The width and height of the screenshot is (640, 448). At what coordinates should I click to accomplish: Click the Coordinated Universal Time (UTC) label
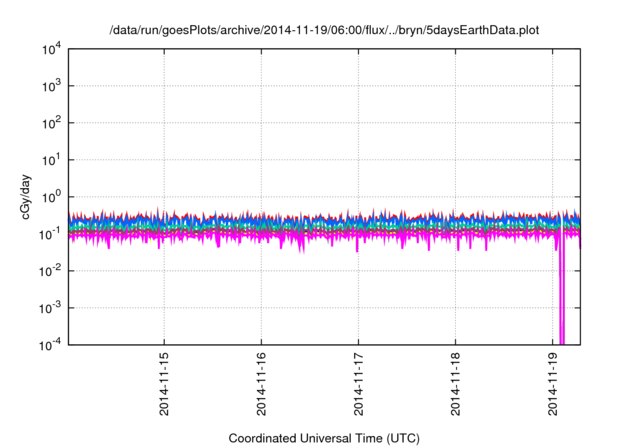(x=324, y=438)
